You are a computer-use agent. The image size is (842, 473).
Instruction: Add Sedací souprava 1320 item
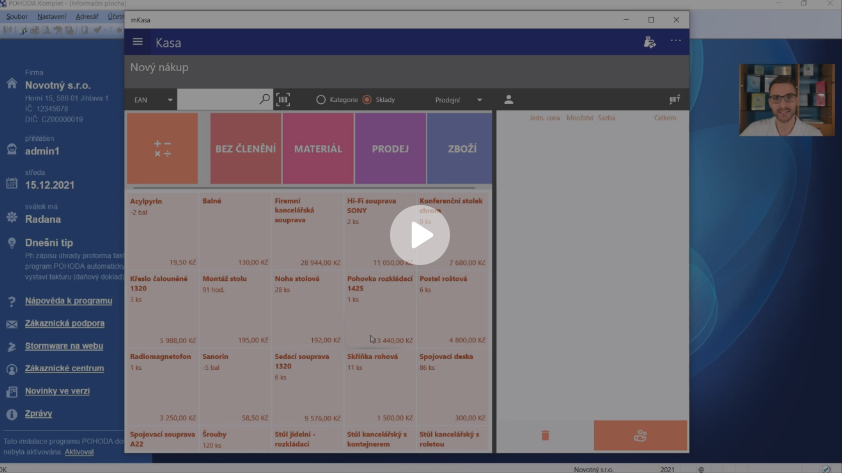pyautogui.click(x=307, y=387)
